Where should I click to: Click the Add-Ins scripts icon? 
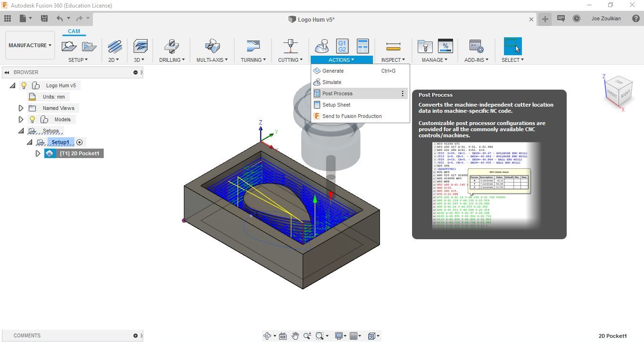pyautogui.click(x=476, y=46)
